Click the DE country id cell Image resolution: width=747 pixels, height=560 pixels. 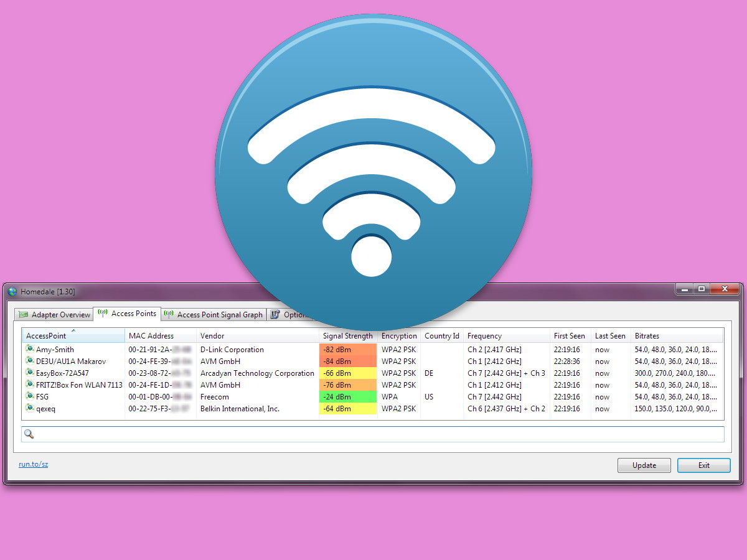(x=429, y=373)
